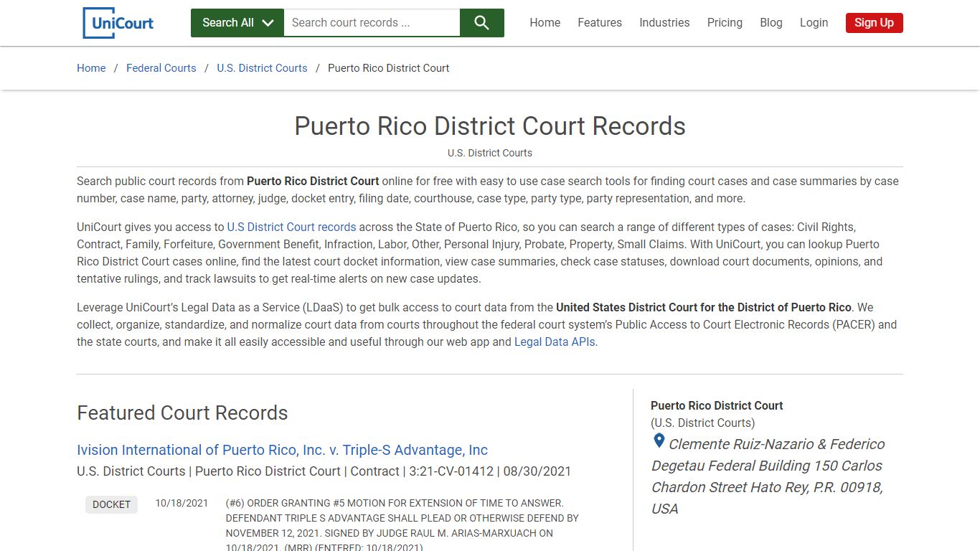Click the DOCKET badge
The height and width of the screenshot is (551, 980).
[111, 504]
